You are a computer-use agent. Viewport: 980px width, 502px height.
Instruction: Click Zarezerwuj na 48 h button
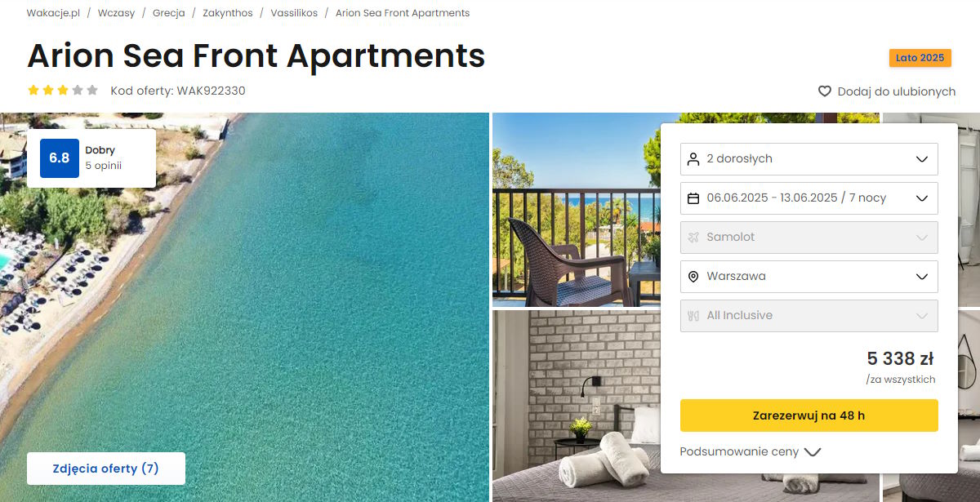[808, 415]
